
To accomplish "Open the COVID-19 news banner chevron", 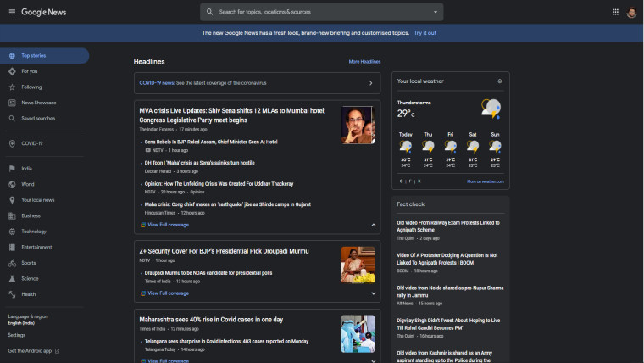I will click(x=370, y=83).
